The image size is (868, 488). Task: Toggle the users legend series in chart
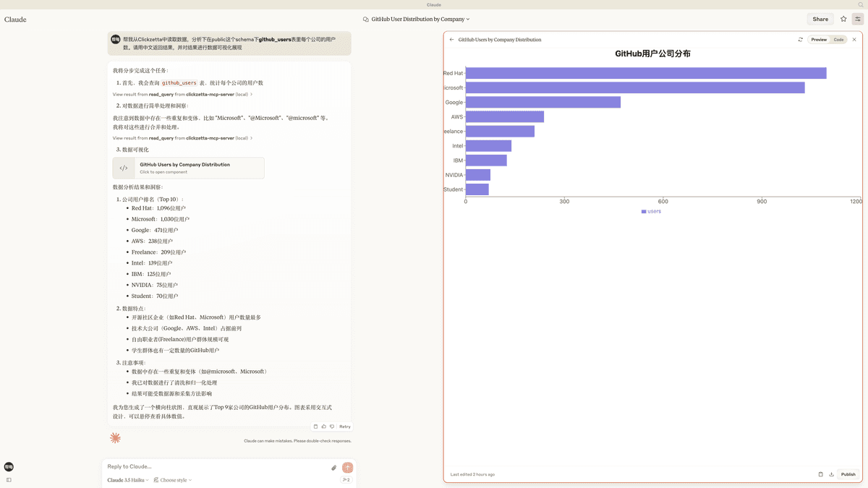click(651, 211)
